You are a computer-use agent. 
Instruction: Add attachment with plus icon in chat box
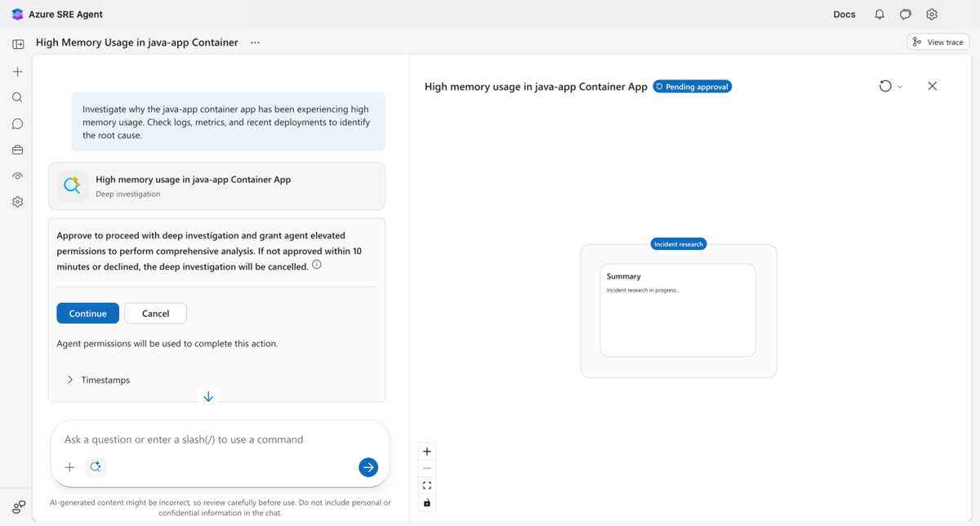(x=70, y=467)
